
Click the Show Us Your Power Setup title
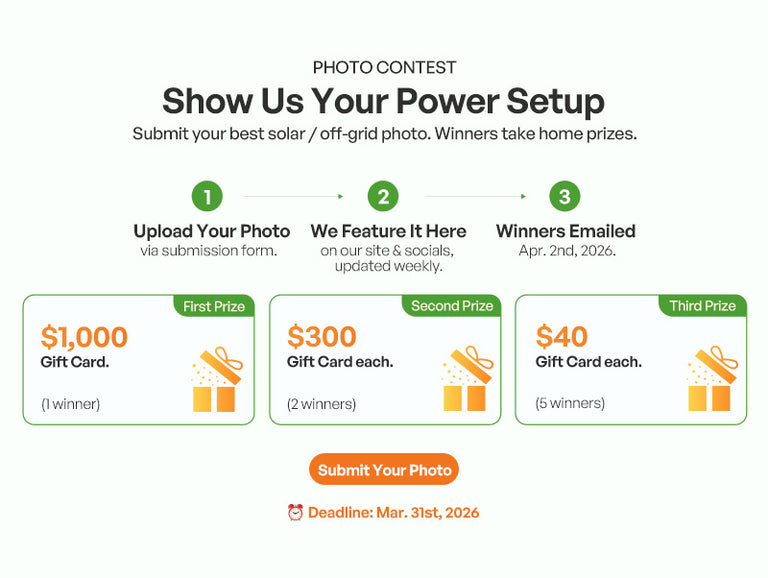tap(384, 101)
